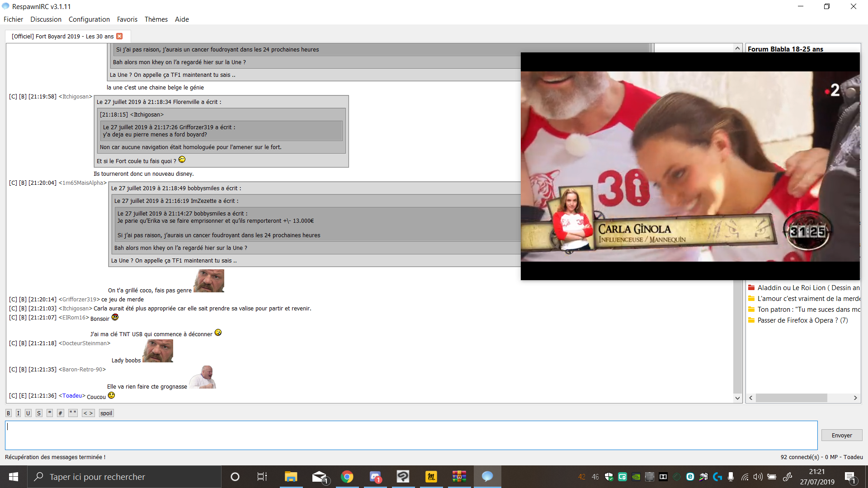Open Google Chrome from the taskbar
This screenshot has width=868, height=488.
[x=347, y=477]
